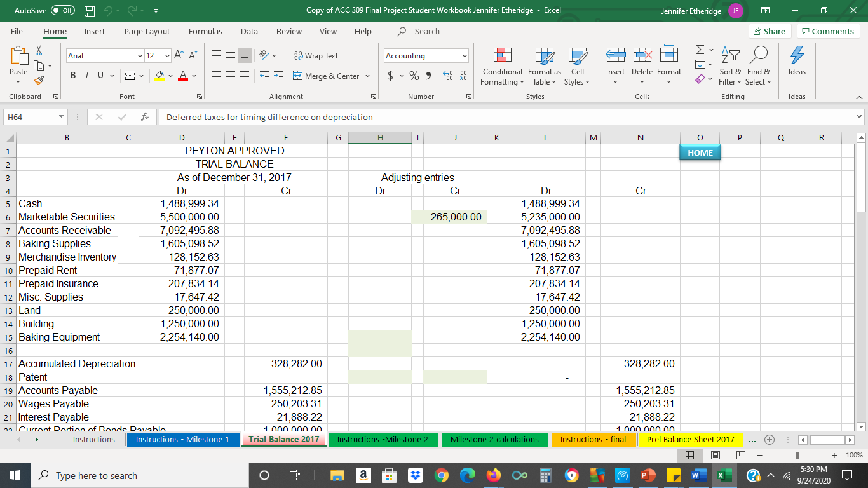
Task: Toggle italic formatting
Action: pyautogui.click(x=86, y=75)
